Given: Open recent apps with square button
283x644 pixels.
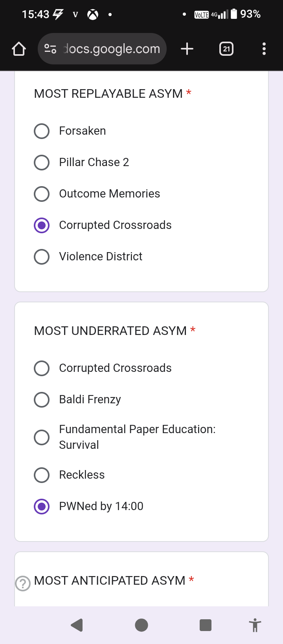Looking at the screenshot, I should coord(205,625).
